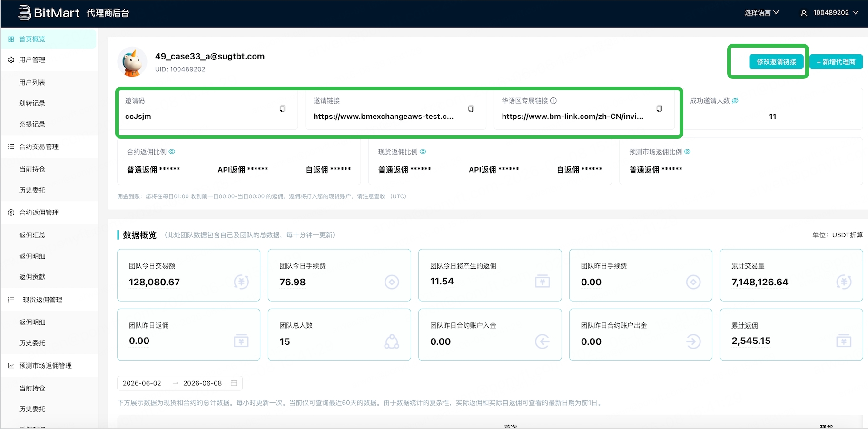Expand 合约交易管理 sidebar section
This screenshot has width=868, height=429.
[49, 147]
